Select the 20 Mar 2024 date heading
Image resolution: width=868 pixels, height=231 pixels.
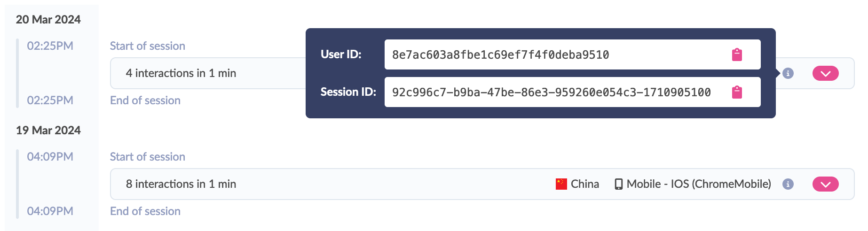[x=48, y=20]
